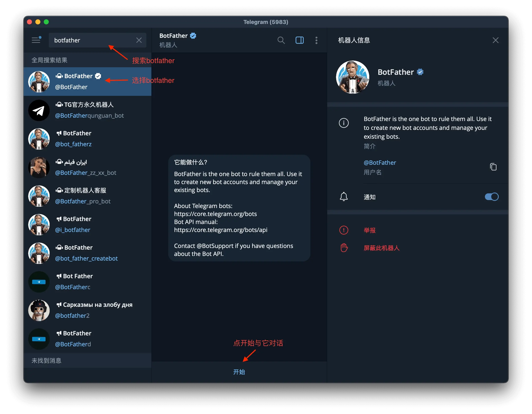Click the 屏蔽此机器人 block bot label

[x=381, y=248]
